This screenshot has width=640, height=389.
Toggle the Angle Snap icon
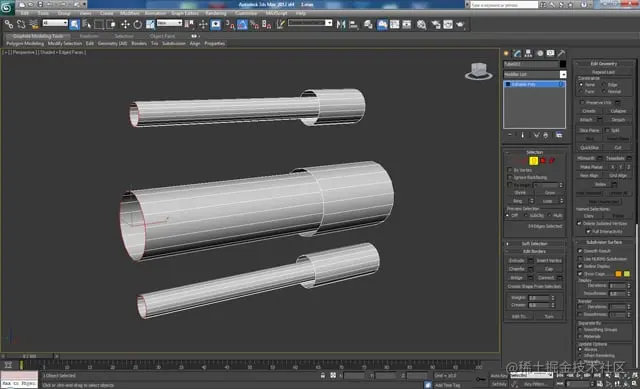(242, 24)
